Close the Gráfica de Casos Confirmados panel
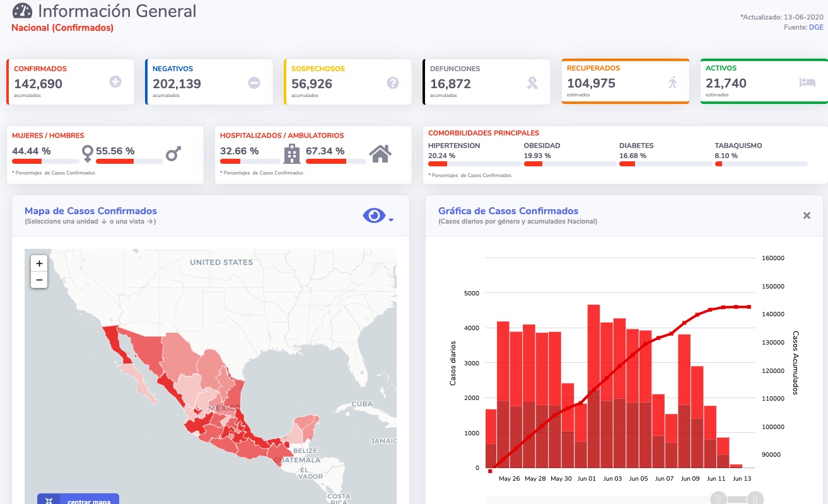Image resolution: width=828 pixels, height=504 pixels. point(807,215)
